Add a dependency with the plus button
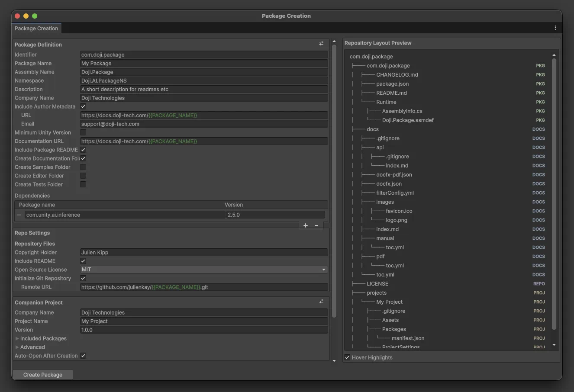This screenshot has height=392, width=574. click(x=306, y=225)
